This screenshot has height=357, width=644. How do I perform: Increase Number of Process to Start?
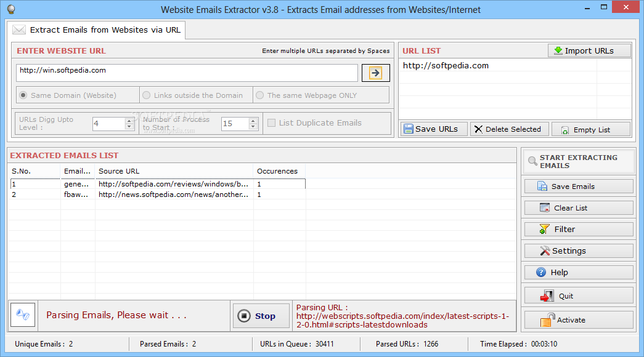tap(253, 121)
